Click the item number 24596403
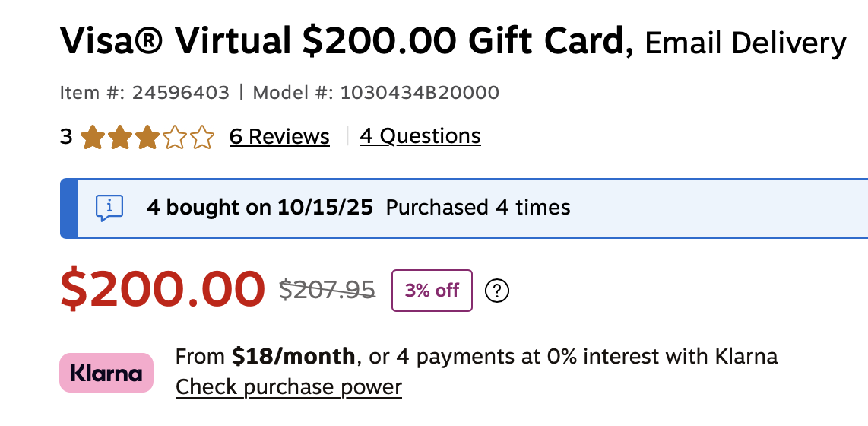This screenshot has width=868, height=426. point(180,93)
